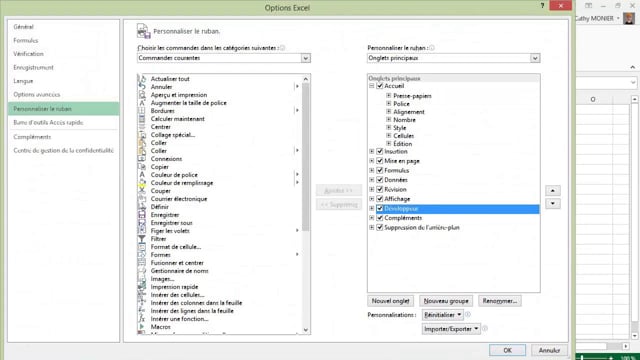
Task: Click the dialog help question mark
Action: 542,6
